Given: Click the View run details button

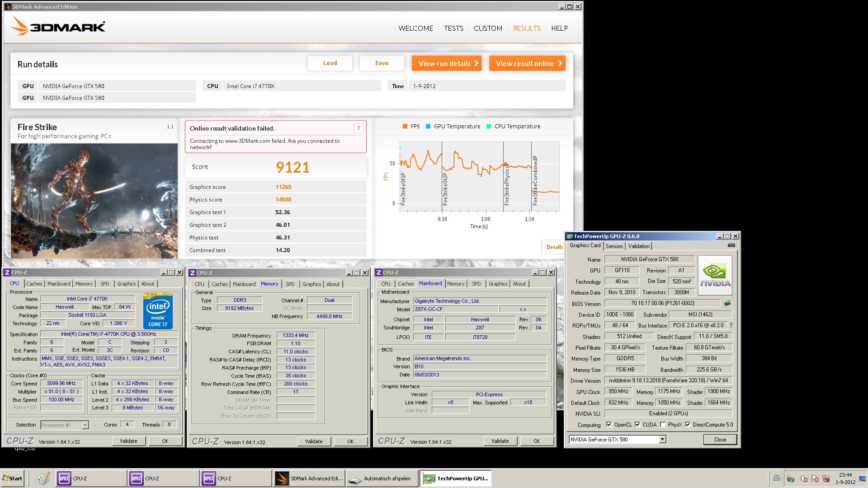Looking at the screenshot, I should (x=447, y=63).
